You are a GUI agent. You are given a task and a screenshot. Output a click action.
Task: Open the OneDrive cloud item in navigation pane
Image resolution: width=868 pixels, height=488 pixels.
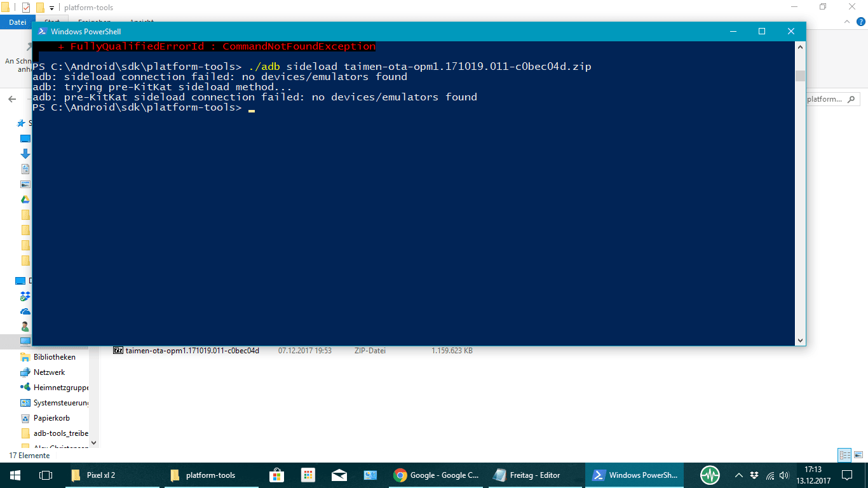pyautogui.click(x=25, y=311)
